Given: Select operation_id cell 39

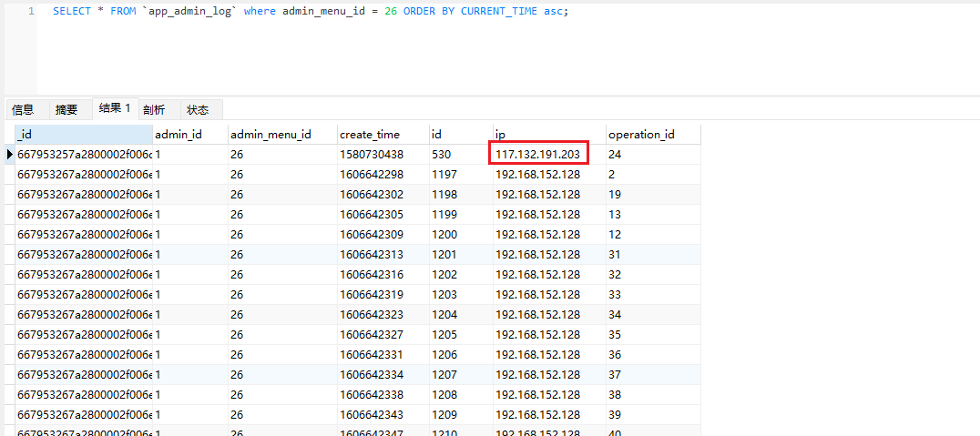Looking at the screenshot, I should (653, 414).
